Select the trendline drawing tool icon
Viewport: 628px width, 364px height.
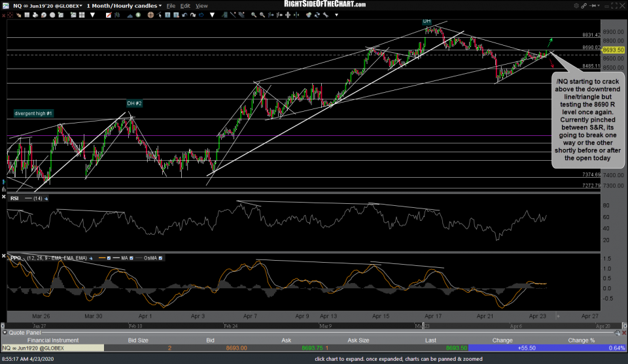[233, 15]
